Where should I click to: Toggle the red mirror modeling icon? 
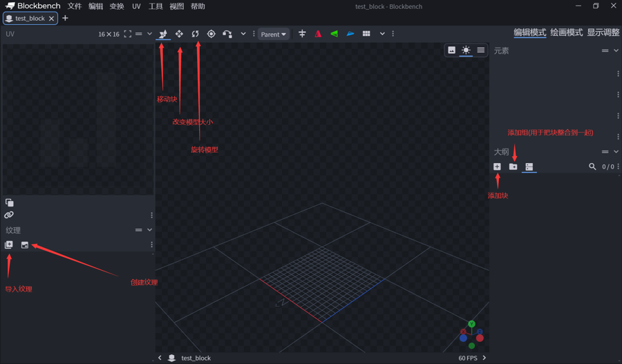[x=318, y=34]
